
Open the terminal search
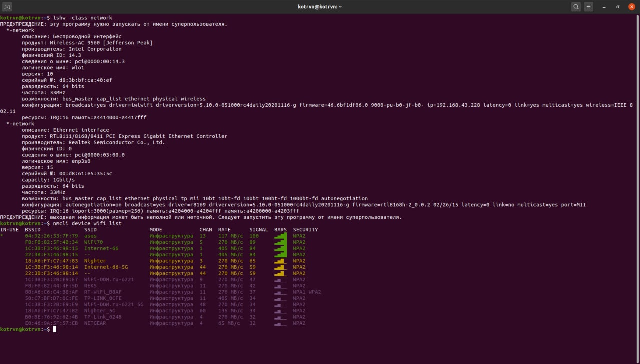pos(576,7)
